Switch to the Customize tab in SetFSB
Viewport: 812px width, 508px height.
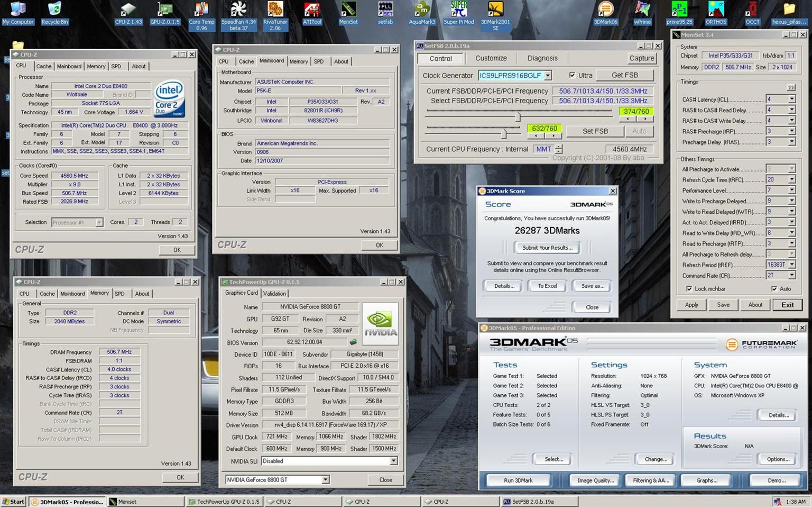[x=491, y=58]
